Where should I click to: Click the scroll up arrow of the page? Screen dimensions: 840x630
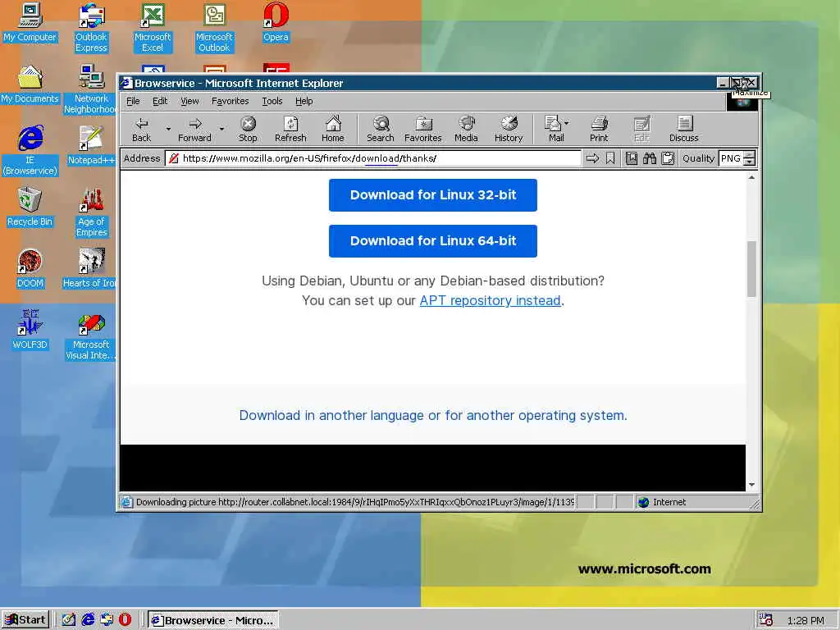click(751, 177)
